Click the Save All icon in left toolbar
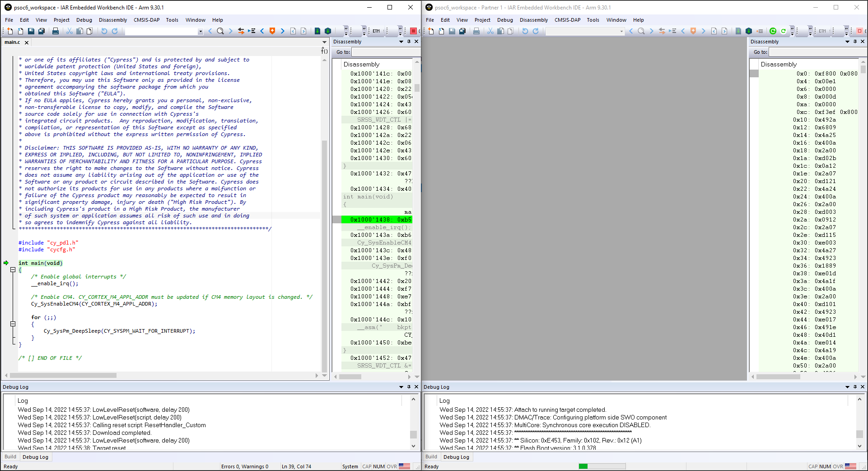 click(41, 31)
